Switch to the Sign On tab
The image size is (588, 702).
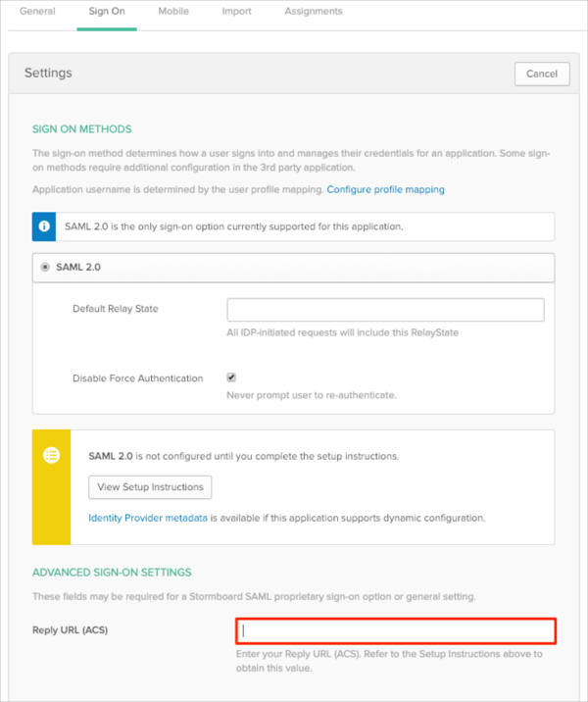coord(107,11)
